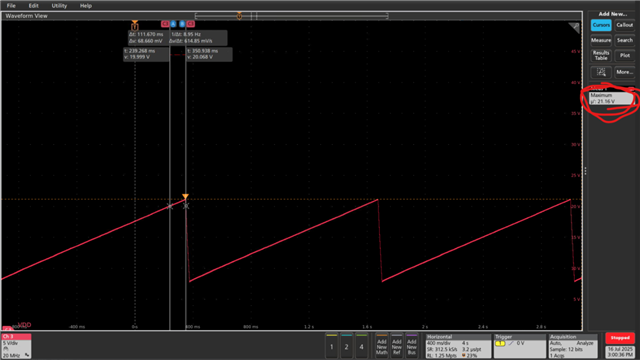640x360 pixels.
Task: Open the More... add-new options
Action: tap(624, 72)
